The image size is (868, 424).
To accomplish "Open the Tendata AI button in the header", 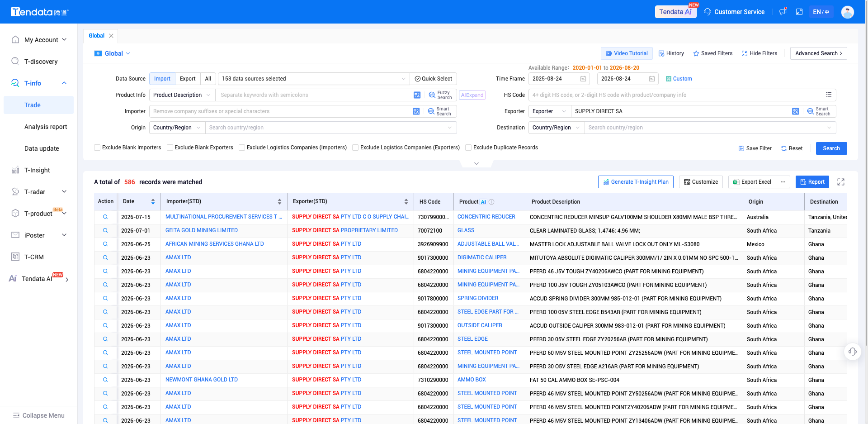I will tap(675, 12).
